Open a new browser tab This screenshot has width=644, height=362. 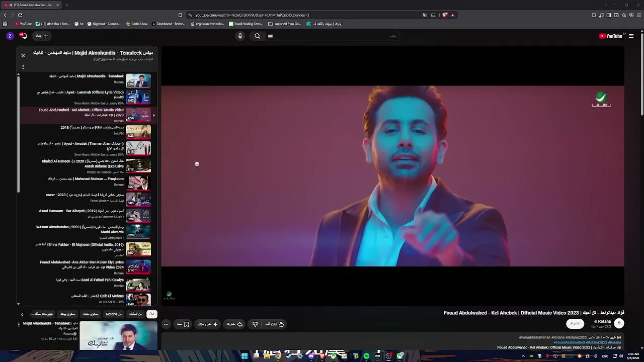tap(66, 5)
